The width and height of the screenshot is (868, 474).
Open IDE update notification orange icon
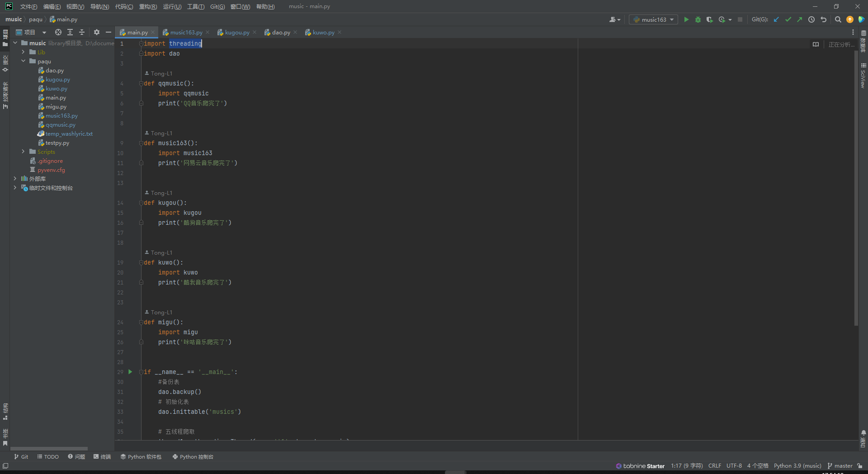point(850,19)
